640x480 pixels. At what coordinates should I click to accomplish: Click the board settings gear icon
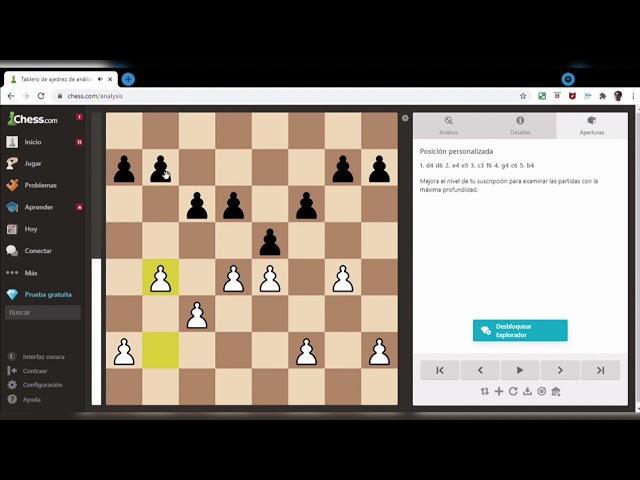click(405, 118)
